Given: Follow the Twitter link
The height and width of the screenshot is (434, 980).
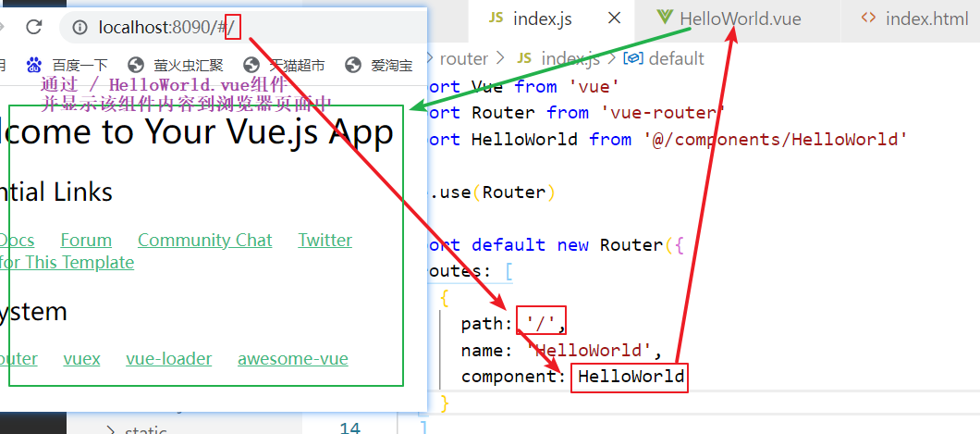Looking at the screenshot, I should pos(325,240).
